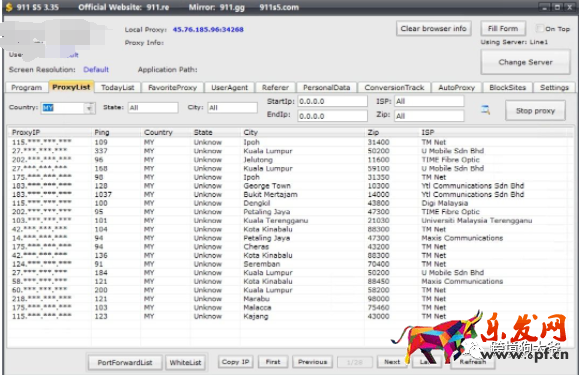Click the ISP filter field
579x375 pixels.
429,101
